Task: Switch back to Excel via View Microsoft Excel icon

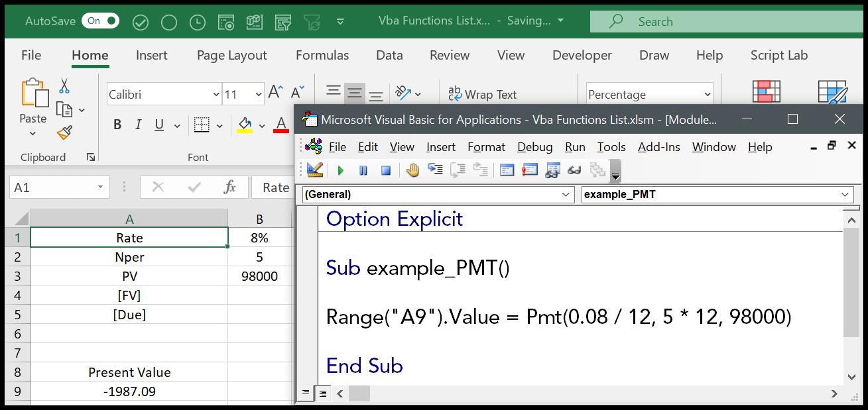Action: click(314, 170)
